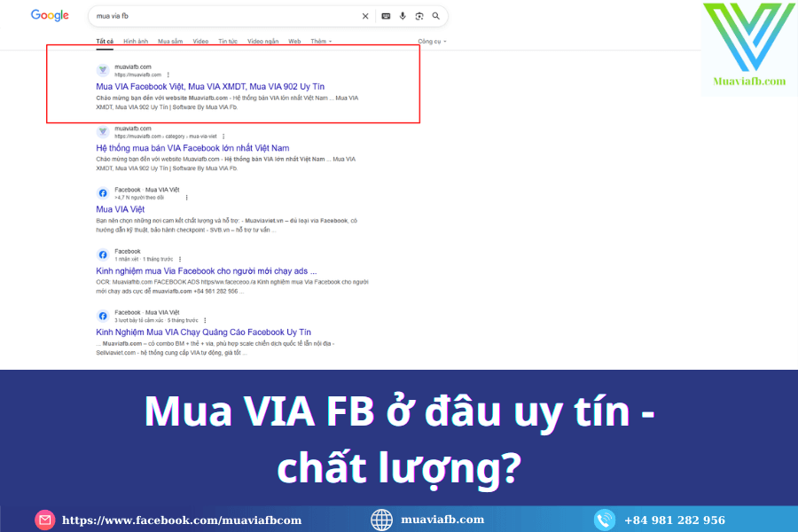Screen dimensions: 798x532
Task: Switch to the Hình ảnh tab
Action: click(x=136, y=41)
